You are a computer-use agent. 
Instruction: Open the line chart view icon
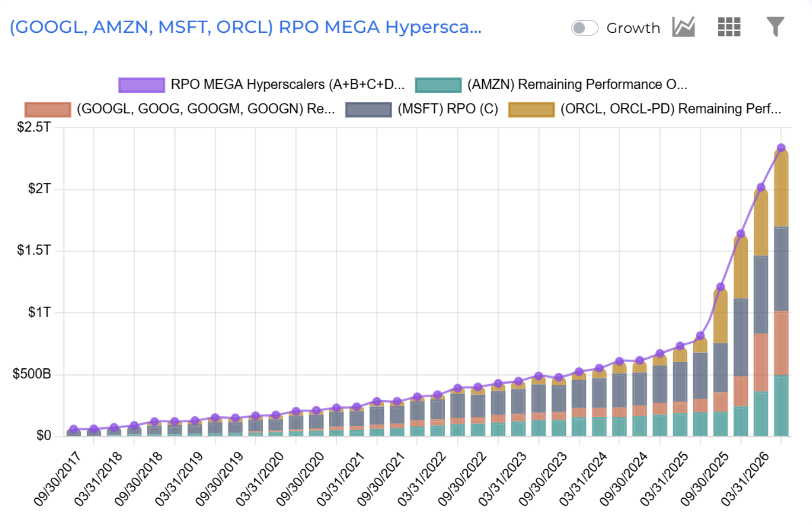[x=684, y=27]
